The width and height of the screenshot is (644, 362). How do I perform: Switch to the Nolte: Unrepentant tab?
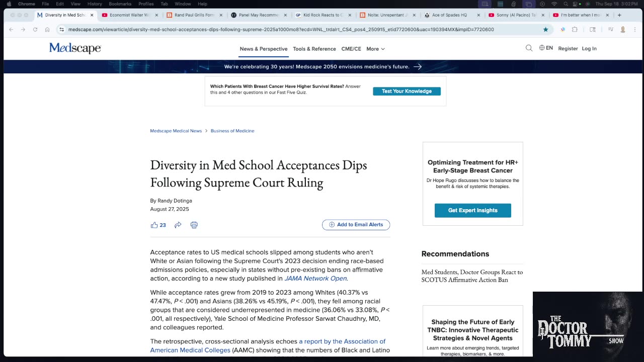(x=388, y=15)
